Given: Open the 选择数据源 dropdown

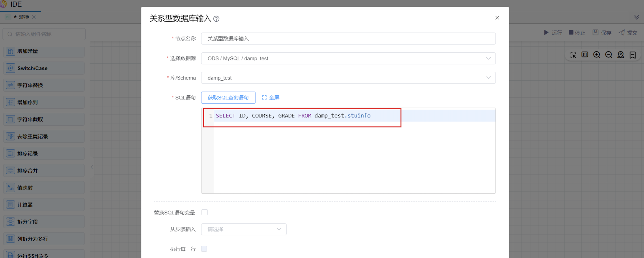Looking at the screenshot, I should coord(348,58).
